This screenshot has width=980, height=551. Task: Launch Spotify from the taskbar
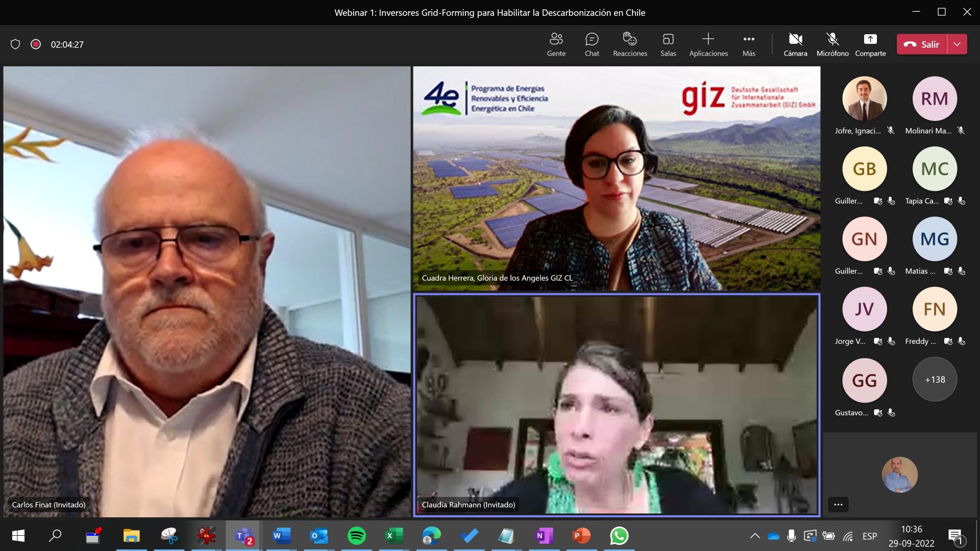point(357,536)
